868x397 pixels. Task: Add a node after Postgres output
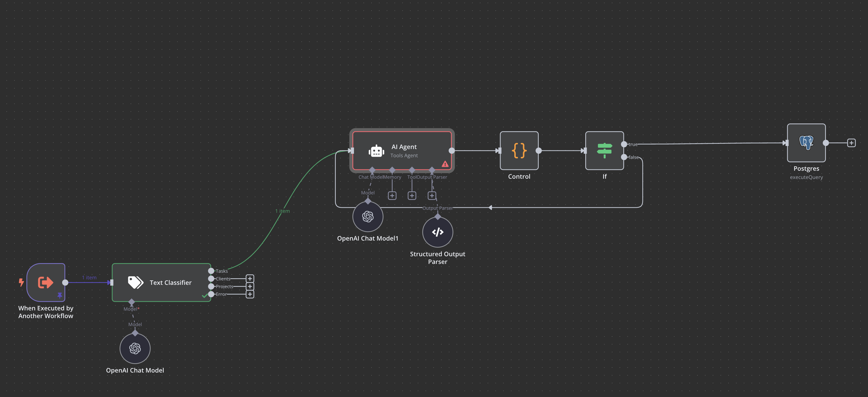pyautogui.click(x=851, y=143)
